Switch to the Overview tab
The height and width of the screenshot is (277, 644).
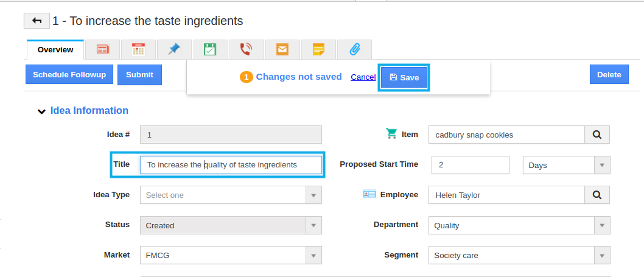[x=55, y=50]
